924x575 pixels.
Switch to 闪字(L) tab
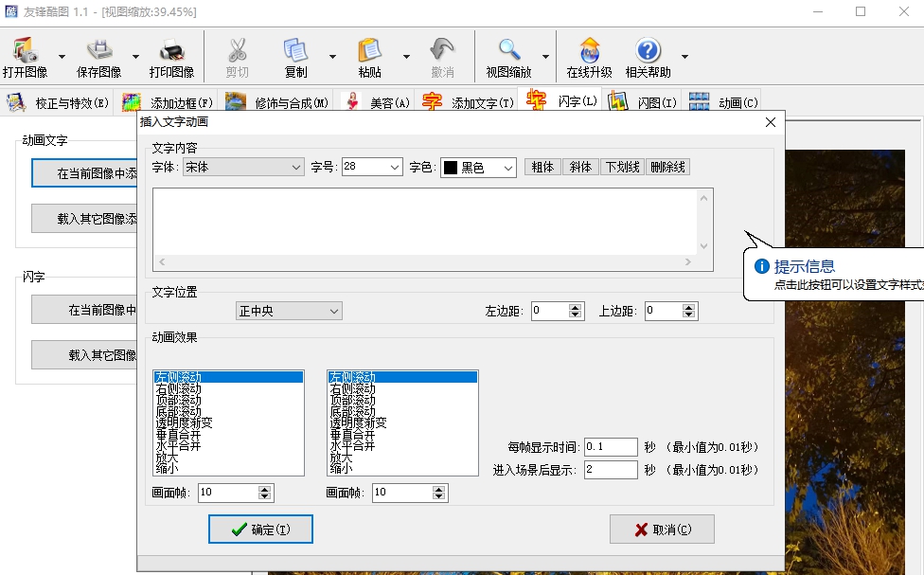click(560, 100)
